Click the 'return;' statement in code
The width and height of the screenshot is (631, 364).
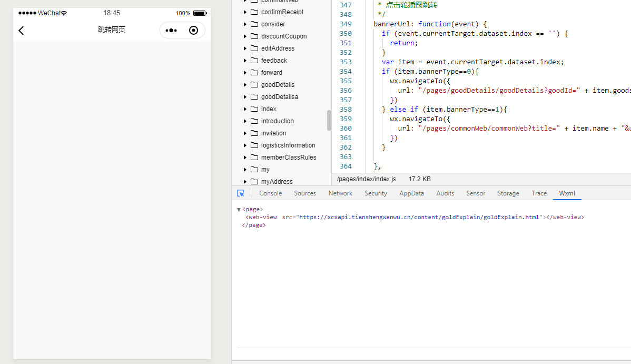point(403,43)
